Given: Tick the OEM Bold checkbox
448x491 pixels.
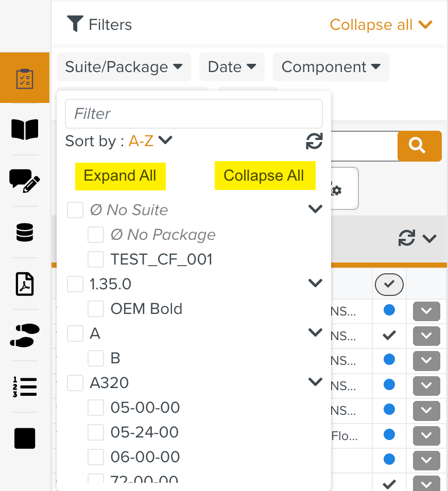Looking at the screenshot, I should point(96,309).
